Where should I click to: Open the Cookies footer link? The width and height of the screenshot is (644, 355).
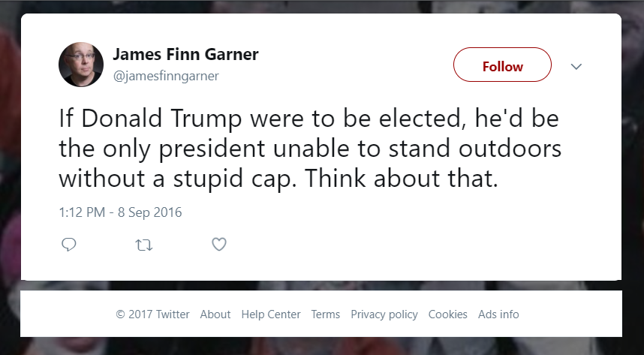(x=448, y=314)
